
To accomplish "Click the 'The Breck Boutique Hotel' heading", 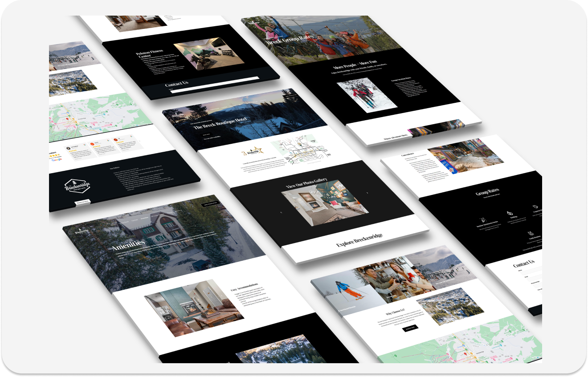I will (221, 124).
